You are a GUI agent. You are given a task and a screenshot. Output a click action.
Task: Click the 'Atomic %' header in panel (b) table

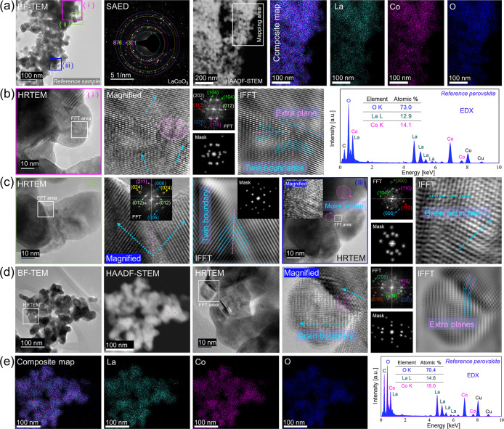tap(407, 99)
